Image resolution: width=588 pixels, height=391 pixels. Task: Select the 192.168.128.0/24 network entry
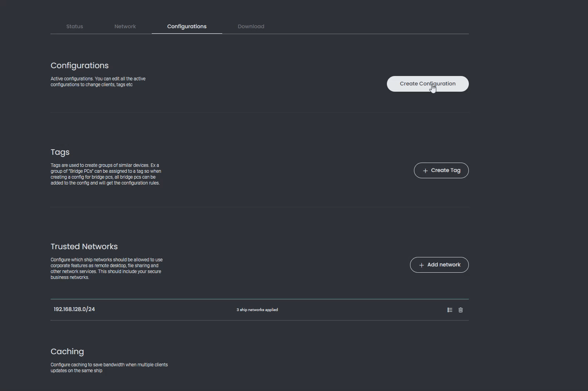pyautogui.click(x=74, y=309)
